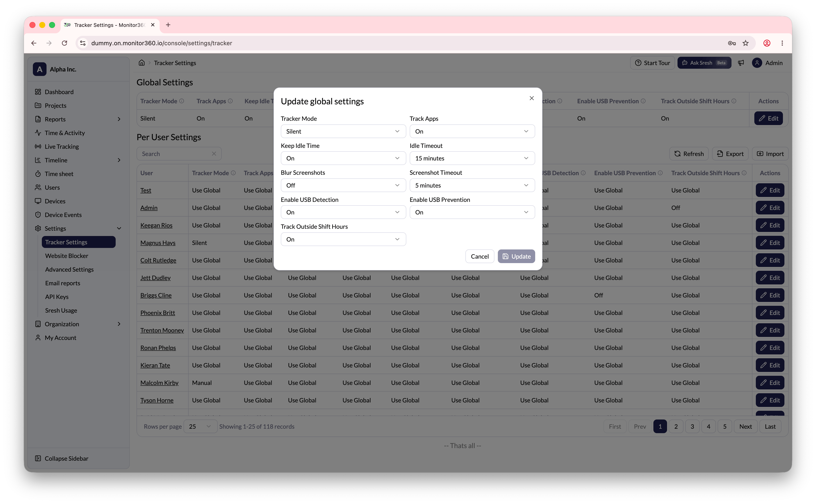Click the Admin profile avatar icon

(x=757, y=63)
